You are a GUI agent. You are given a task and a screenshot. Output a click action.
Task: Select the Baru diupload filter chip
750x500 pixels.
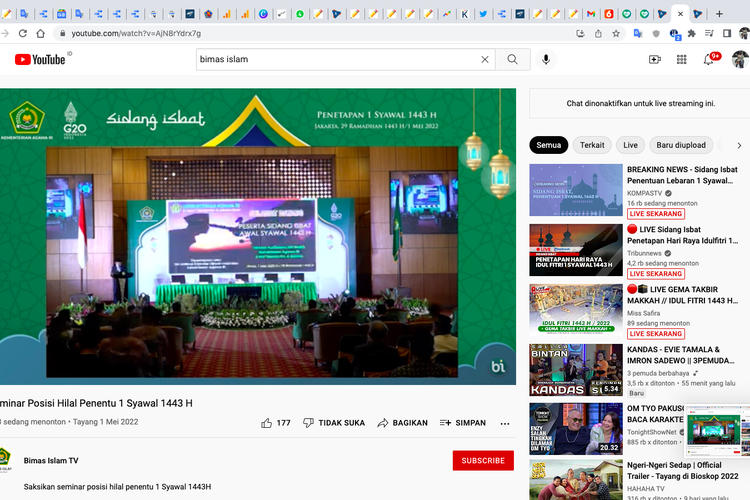pyautogui.click(x=684, y=145)
